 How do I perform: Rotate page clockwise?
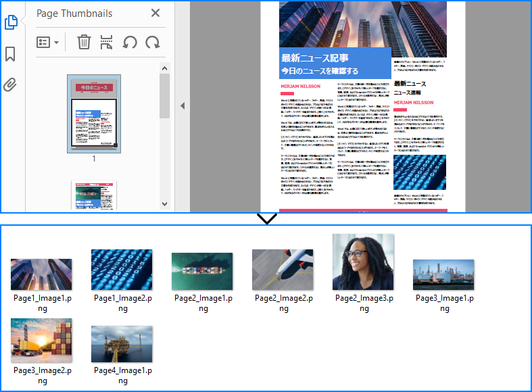pyautogui.click(x=153, y=42)
